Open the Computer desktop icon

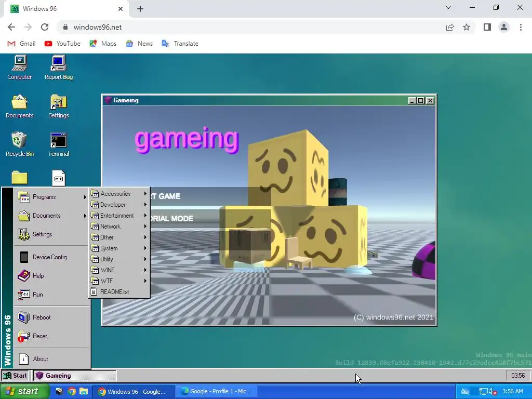tap(20, 68)
